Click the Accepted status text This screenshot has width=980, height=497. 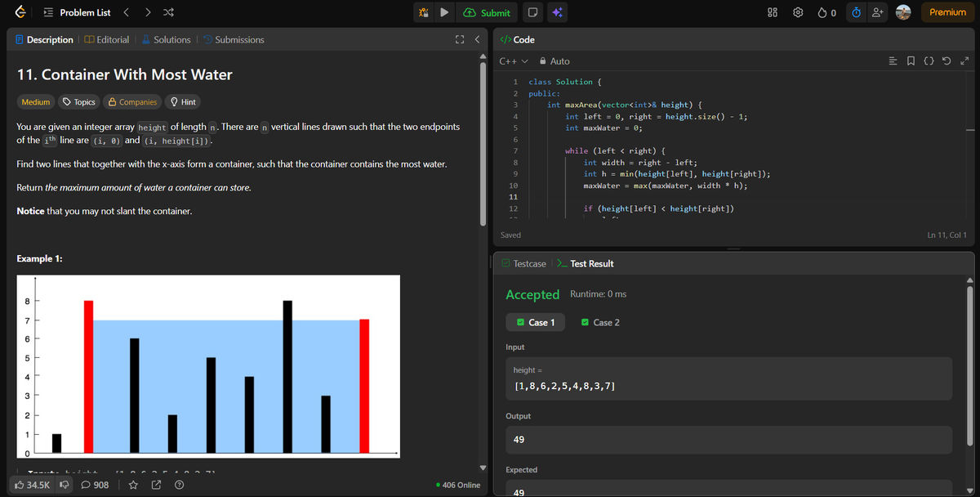click(x=532, y=294)
